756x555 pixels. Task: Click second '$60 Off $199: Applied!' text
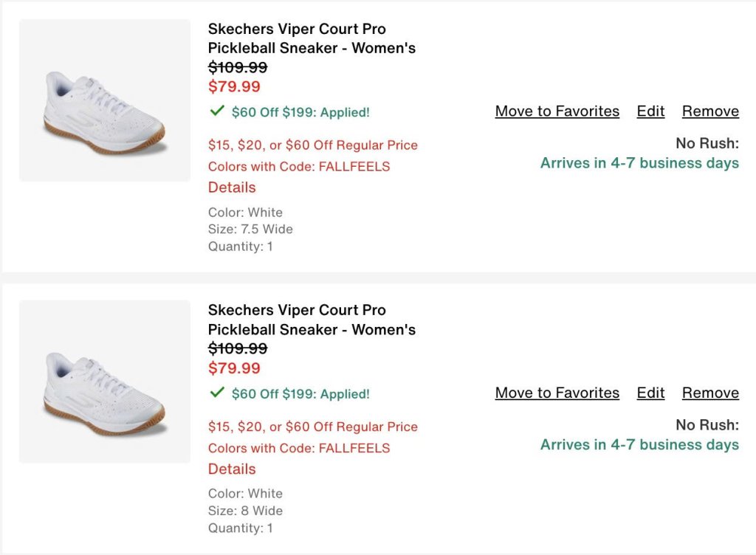[300, 394]
